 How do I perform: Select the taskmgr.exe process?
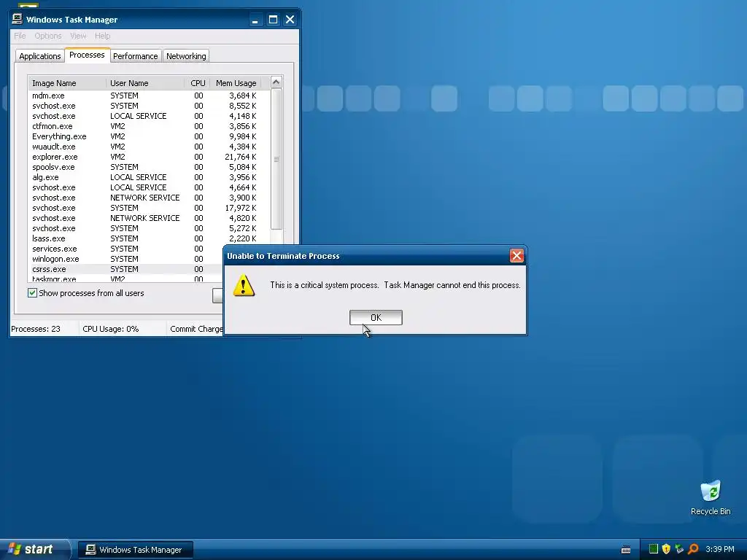(126, 279)
